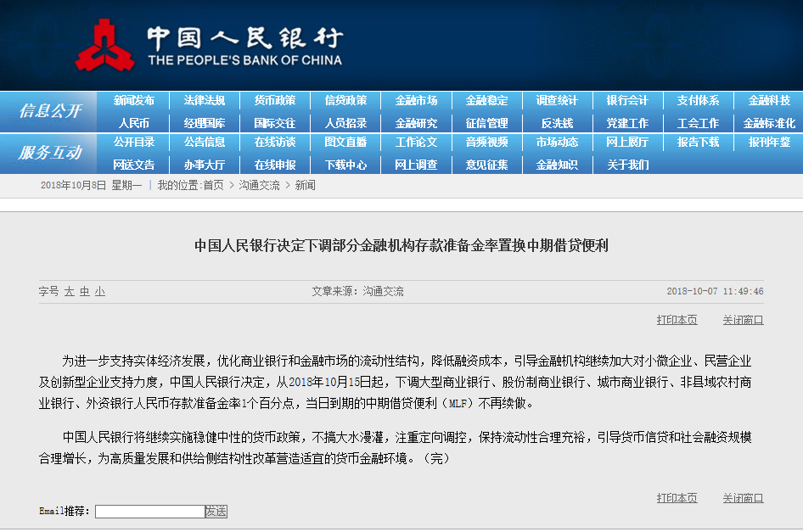
Task: Set font size to small (小)
Action: [x=100, y=291]
